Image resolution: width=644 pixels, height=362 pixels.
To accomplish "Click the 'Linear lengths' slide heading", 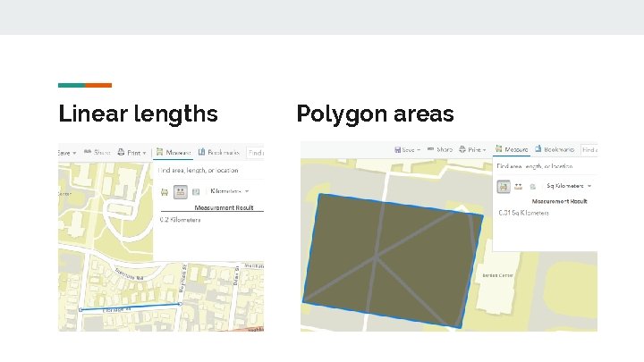I will (138, 114).
